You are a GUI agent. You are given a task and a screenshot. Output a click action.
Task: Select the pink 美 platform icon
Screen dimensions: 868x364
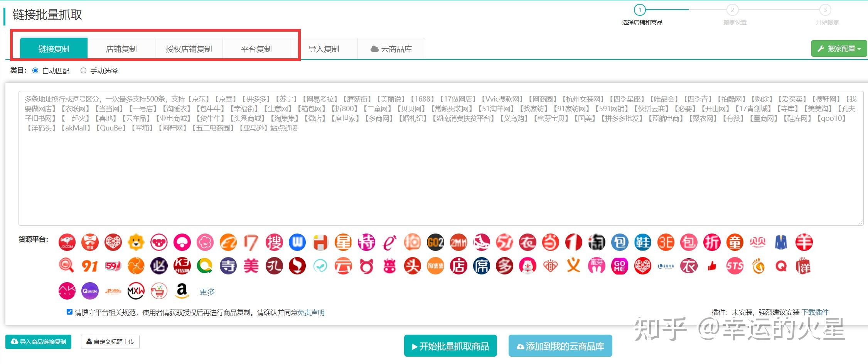tap(251, 266)
